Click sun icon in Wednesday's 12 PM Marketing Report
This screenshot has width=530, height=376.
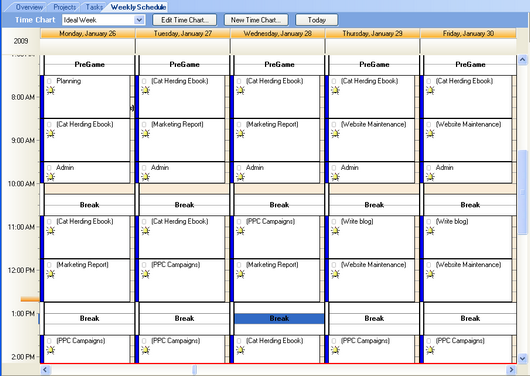240,274
